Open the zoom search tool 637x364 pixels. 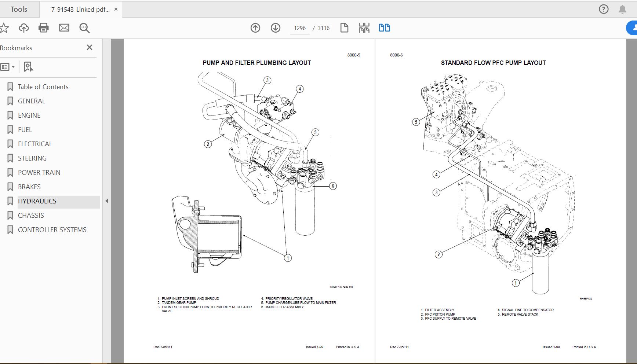[84, 27]
